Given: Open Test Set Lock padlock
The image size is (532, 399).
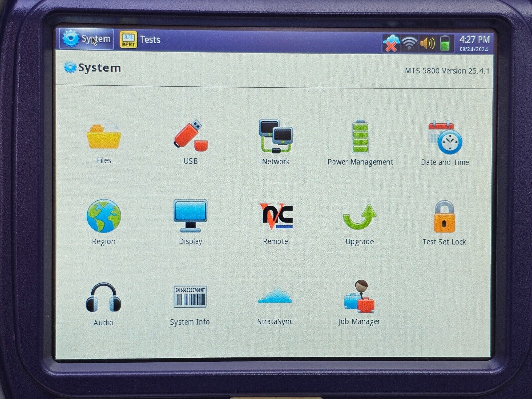Looking at the screenshot, I should [x=444, y=217].
